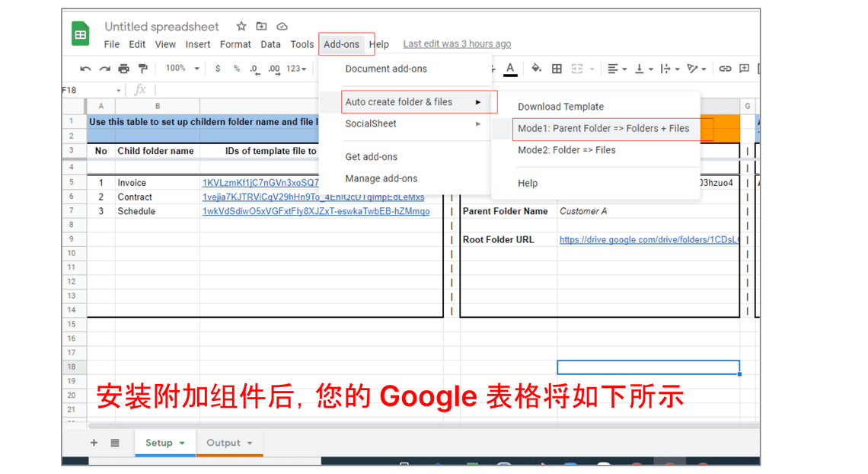Open the Name box F18 dropdown
The width and height of the screenshot is (868, 474).
119,90
